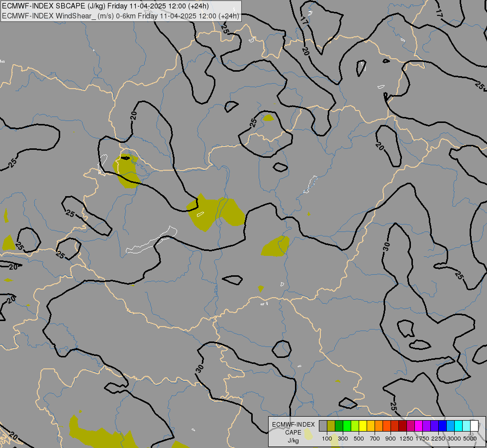Pick the deep blue swatch right of 2250

442,426
